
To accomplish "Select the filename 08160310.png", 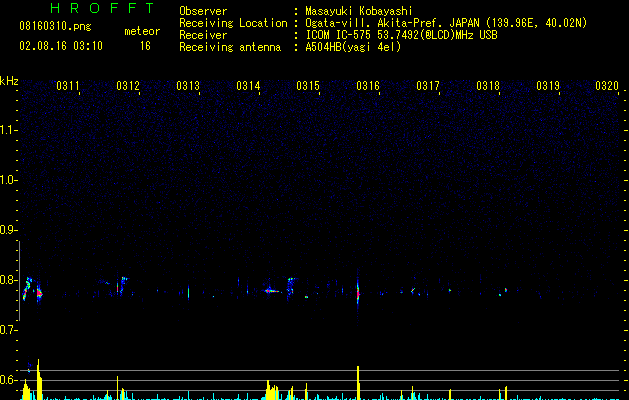I will click(x=55, y=27).
